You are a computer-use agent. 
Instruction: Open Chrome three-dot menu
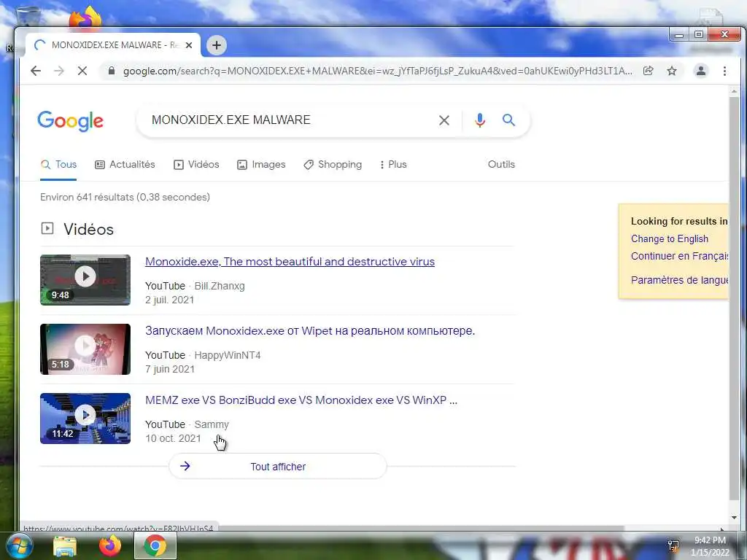pyautogui.click(x=724, y=71)
